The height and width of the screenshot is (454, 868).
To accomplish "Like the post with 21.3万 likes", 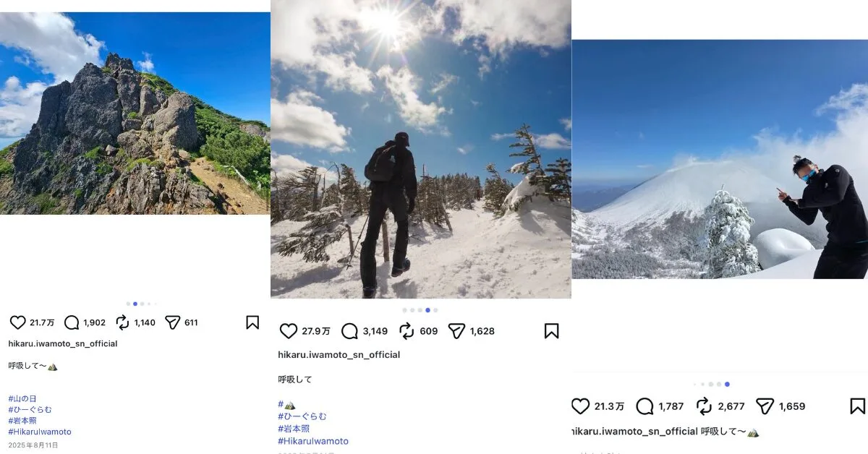I will click(x=580, y=406).
